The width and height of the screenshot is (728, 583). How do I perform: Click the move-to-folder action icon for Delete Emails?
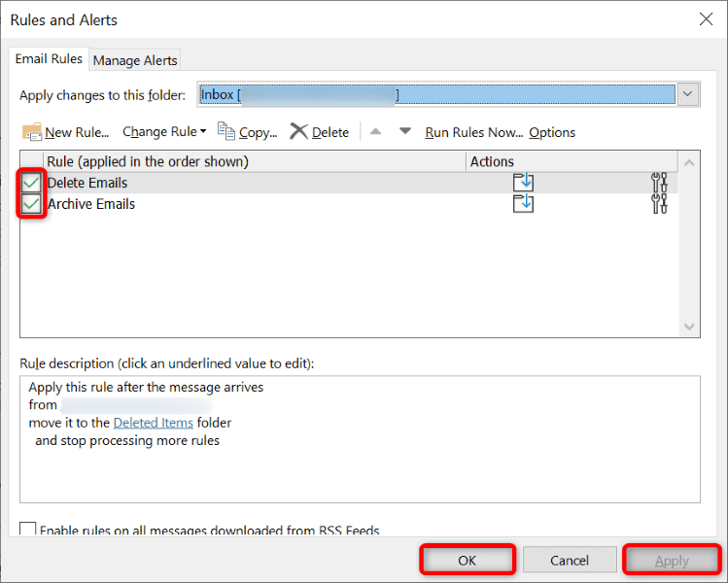click(x=523, y=182)
